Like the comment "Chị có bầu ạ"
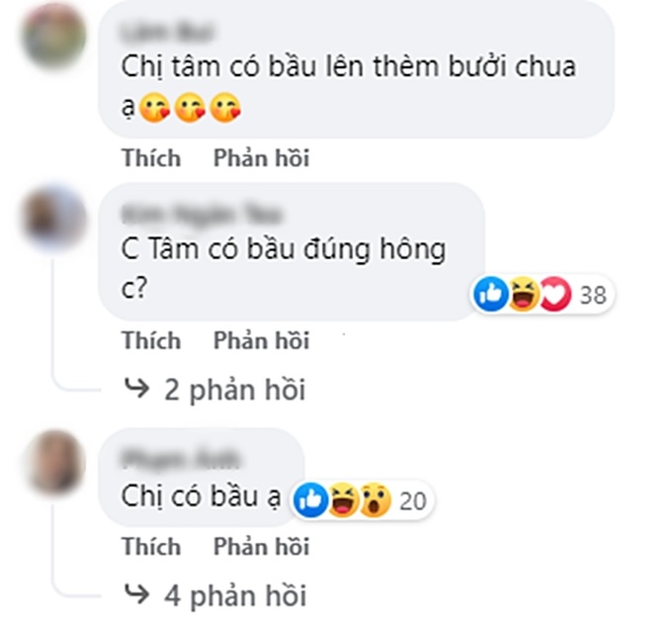The width and height of the screenshot is (672, 628). 151,546
